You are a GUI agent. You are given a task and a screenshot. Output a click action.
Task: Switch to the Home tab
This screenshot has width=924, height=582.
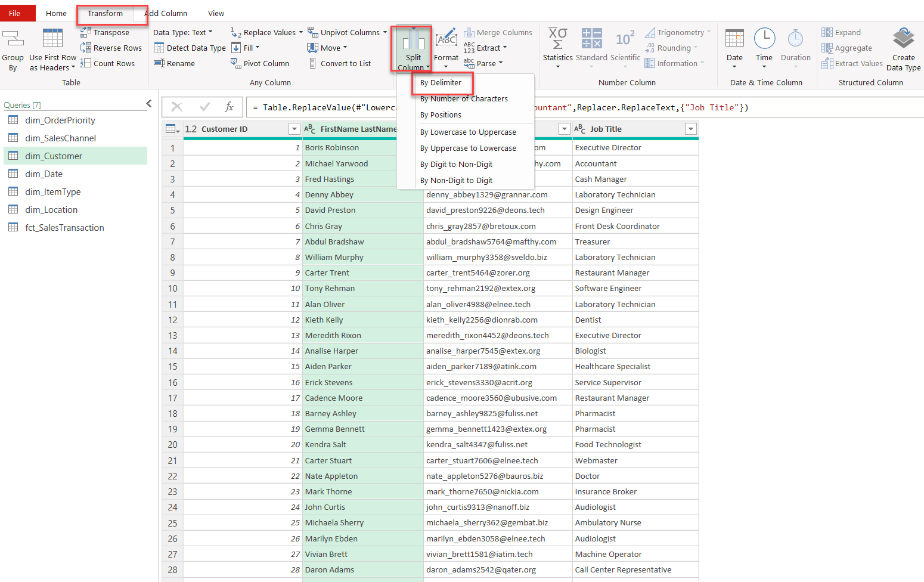pyautogui.click(x=56, y=13)
